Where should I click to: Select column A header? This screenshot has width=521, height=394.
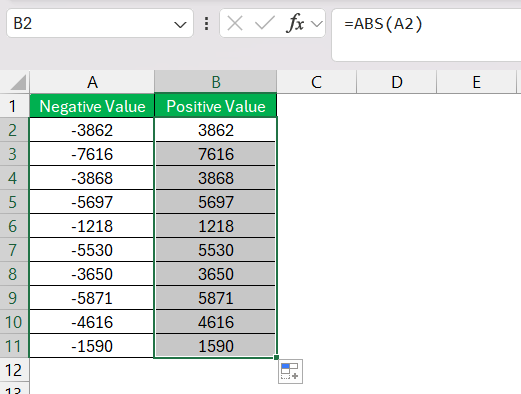click(x=92, y=82)
